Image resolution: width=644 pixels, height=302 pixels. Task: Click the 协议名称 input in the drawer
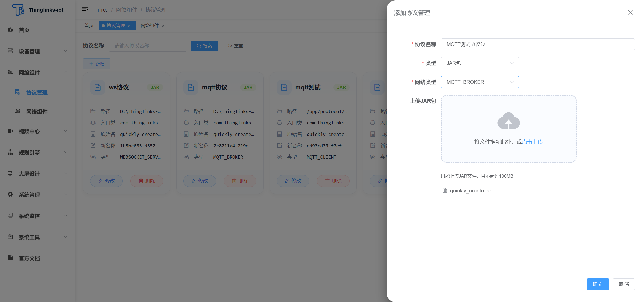pyautogui.click(x=537, y=44)
